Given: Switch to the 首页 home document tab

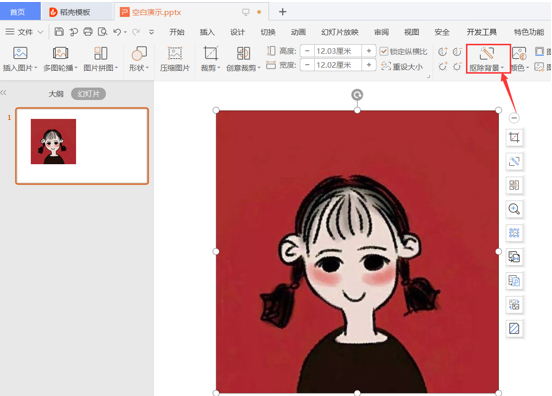Looking at the screenshot, I should (20, 12).
